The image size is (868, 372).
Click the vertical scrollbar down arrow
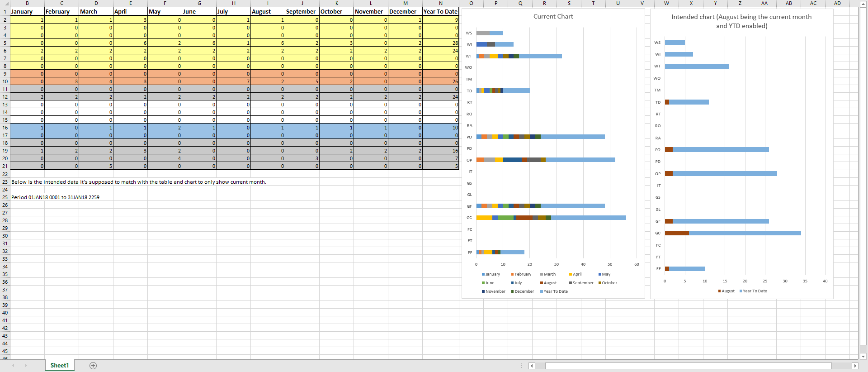[863, 356]
